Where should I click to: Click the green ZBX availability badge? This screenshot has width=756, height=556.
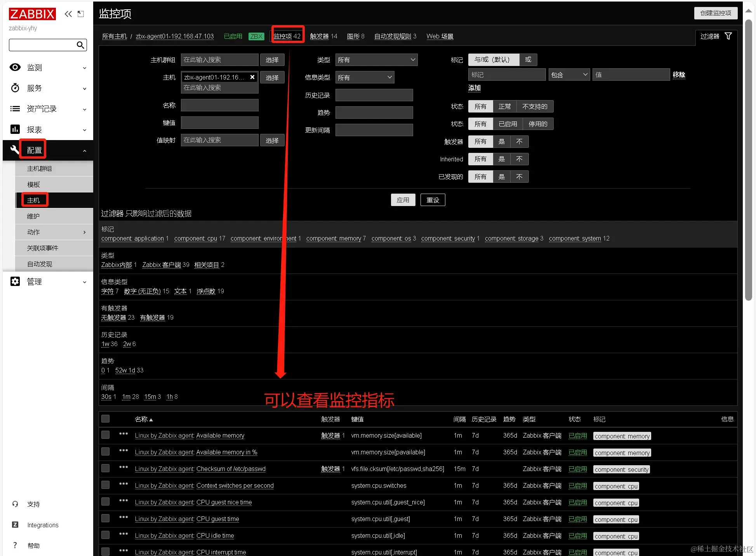(x=256, y=36)
